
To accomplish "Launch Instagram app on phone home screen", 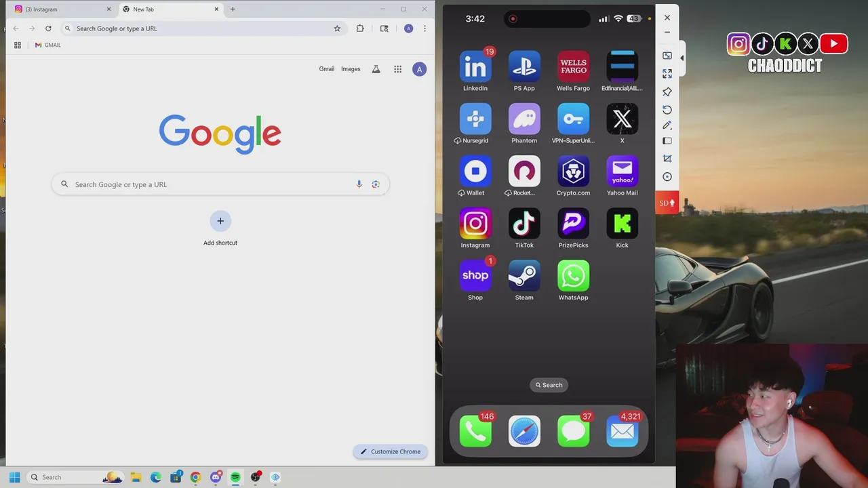I will pyautogui.click(x=475, y=224).
